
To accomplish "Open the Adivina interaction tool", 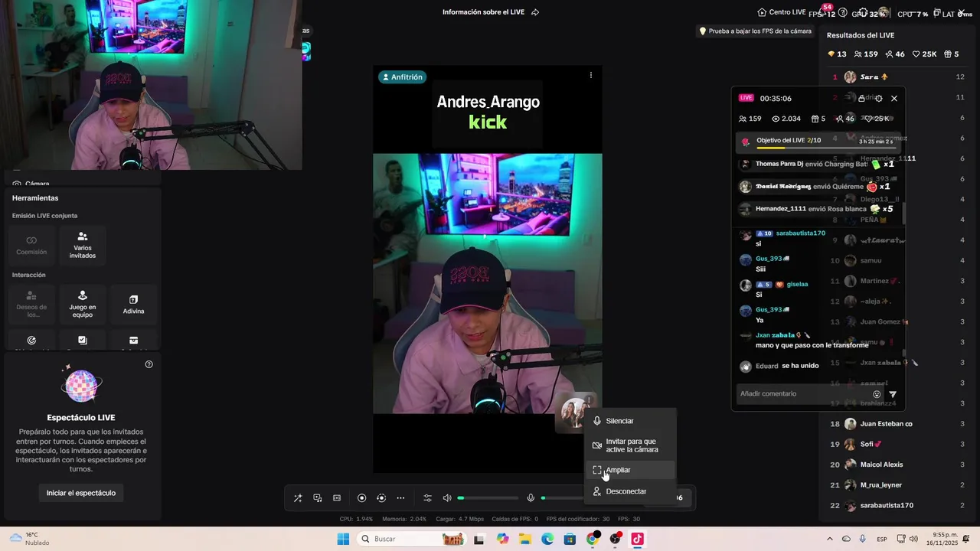I will point(133,304).
